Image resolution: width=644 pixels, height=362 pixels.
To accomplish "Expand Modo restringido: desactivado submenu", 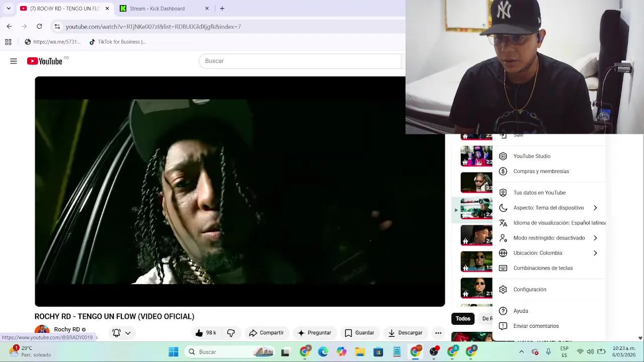I will (x=549, y=238).
